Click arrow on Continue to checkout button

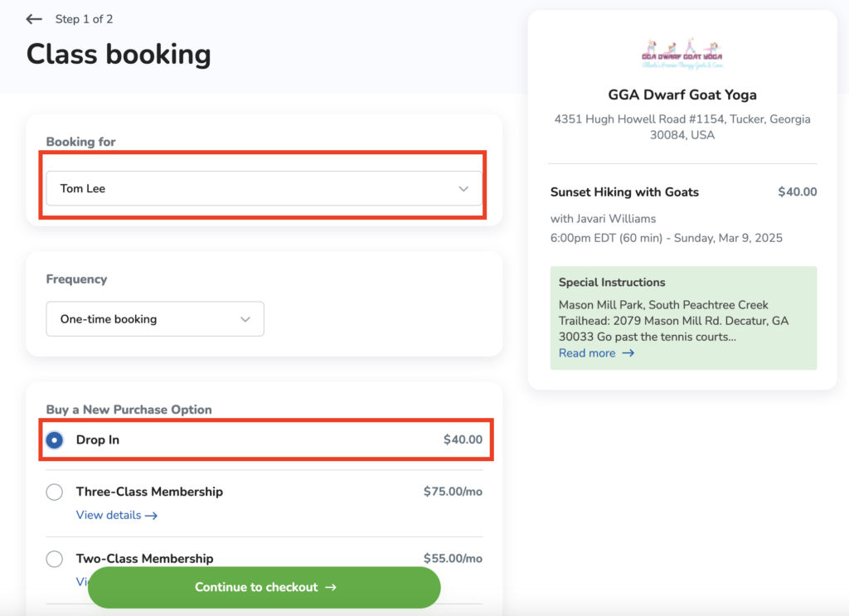pos(330,587)
